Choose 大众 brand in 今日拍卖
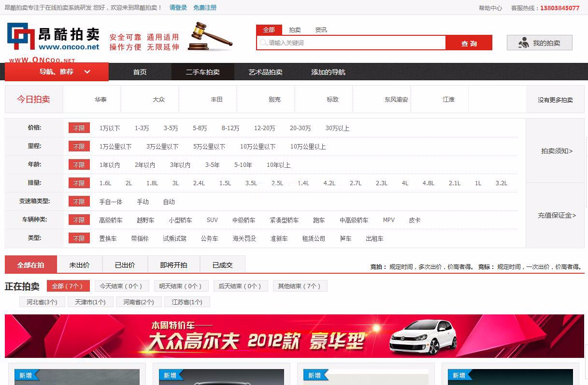This screenshot has height=385, width=588. [x=158, y=100]
